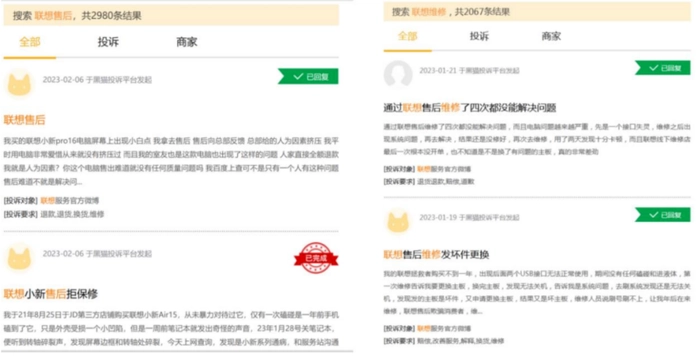Select 全部 tab in the left results panel
This screenshot has width=700, height=362.
pos(30,42)
